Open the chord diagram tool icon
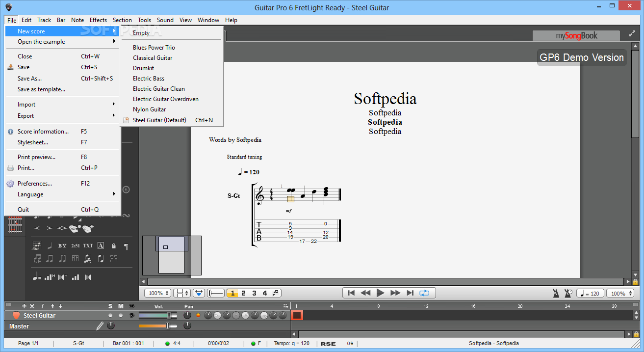The image size is (644, 352). [x=37, y=245]
